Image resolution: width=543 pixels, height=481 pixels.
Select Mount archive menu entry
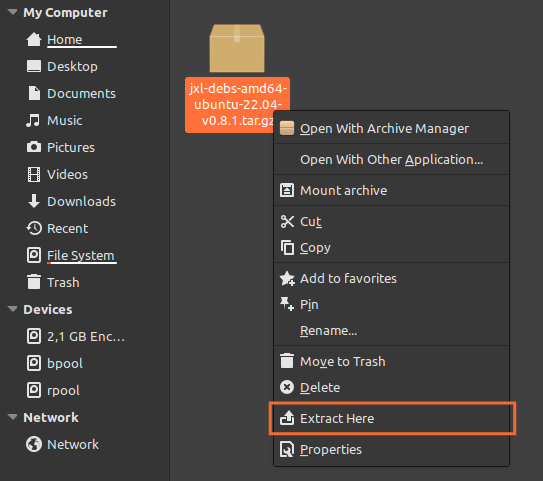pyautogui.click(x=392, y=190)
